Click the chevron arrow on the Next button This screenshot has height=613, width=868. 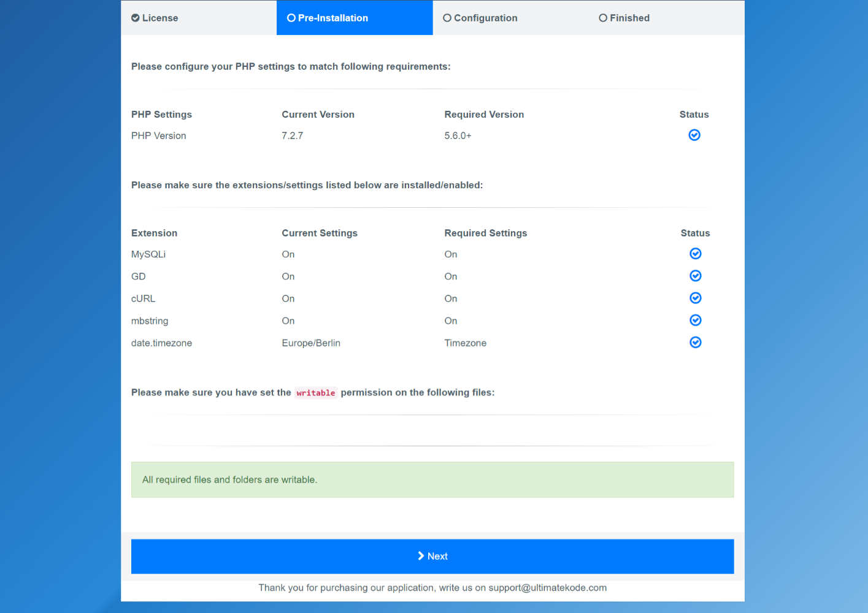(421, 556)
